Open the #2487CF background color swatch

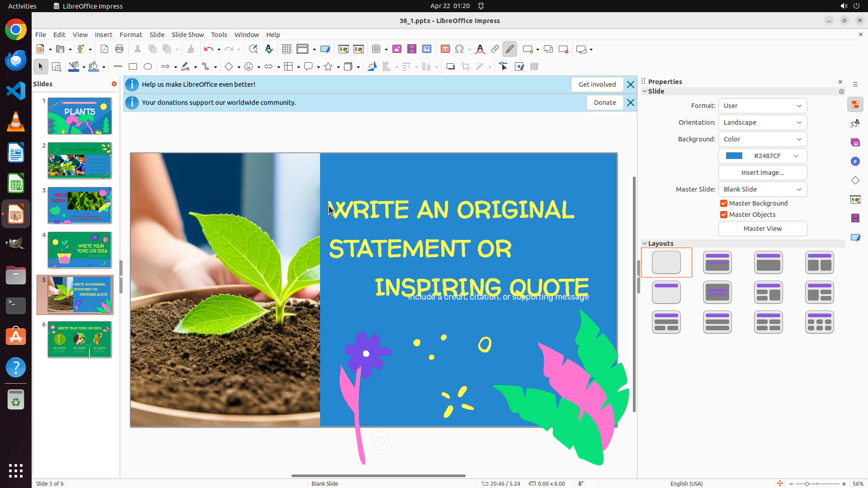(x=762, y=156)
